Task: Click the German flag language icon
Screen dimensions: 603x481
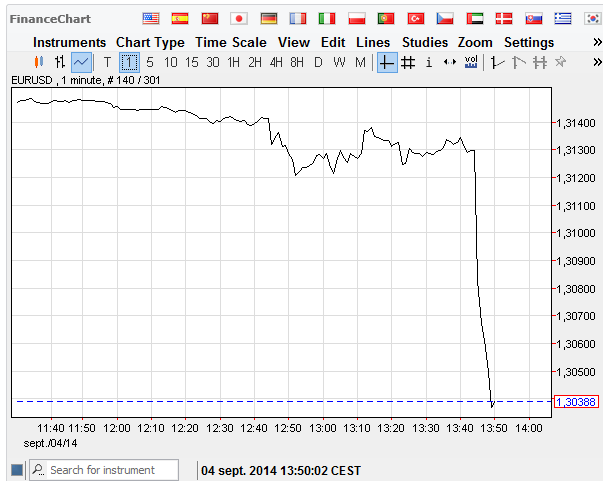Action: click(x=269, y=18)
